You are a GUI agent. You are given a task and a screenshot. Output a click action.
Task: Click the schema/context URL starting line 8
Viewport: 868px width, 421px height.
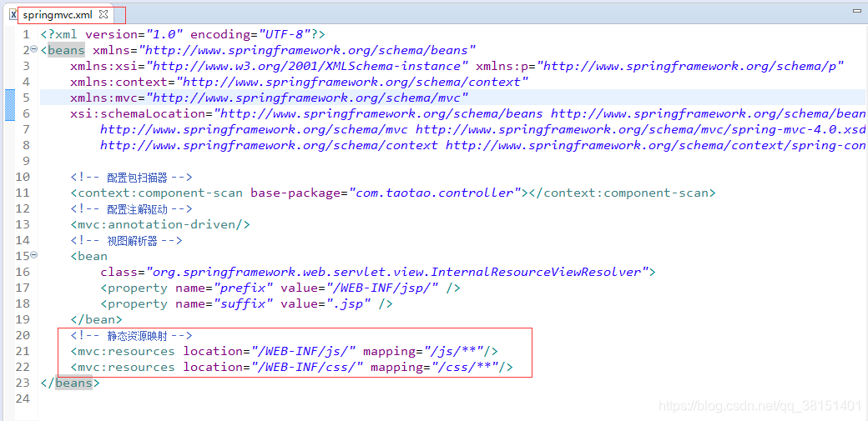[x=269, y=146]
